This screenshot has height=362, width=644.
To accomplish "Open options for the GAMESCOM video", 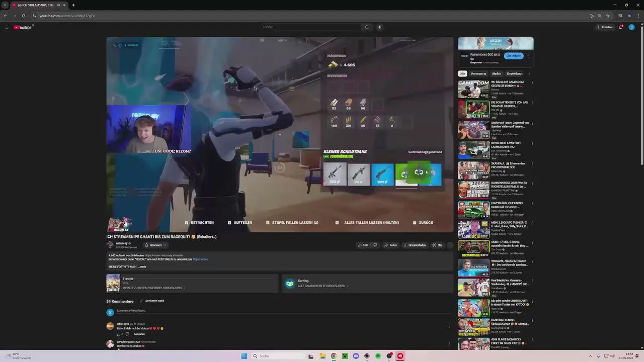I will tap(532, 82).
